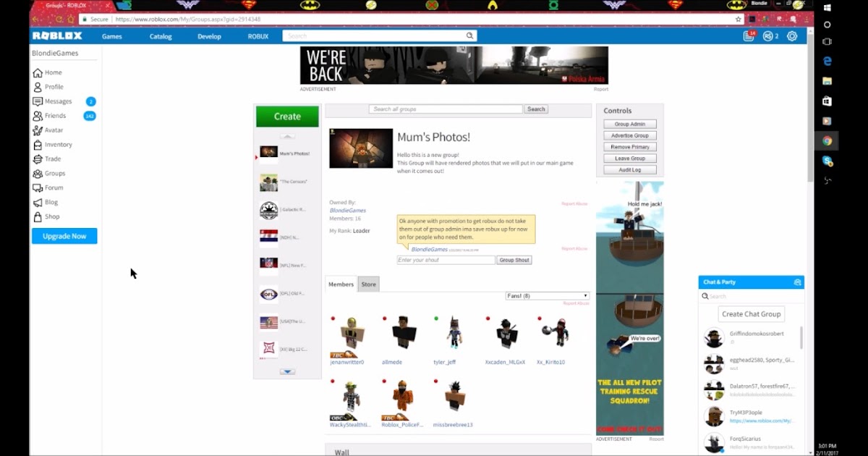Viewport: 868px width, 456px height.
Task: Open the Avatar icon in sidebar
Action: [38, 130]
